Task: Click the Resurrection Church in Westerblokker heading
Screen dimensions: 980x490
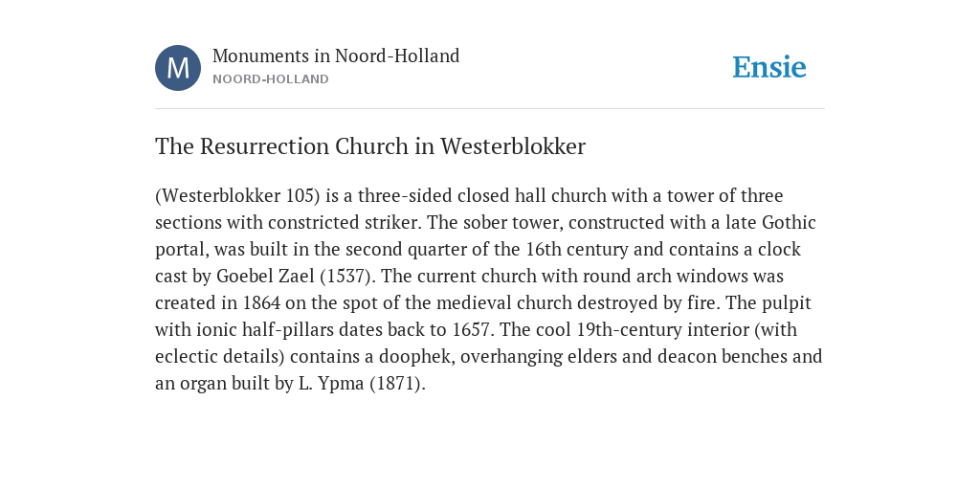Action: pyautogui.click(x=370, y=146)
